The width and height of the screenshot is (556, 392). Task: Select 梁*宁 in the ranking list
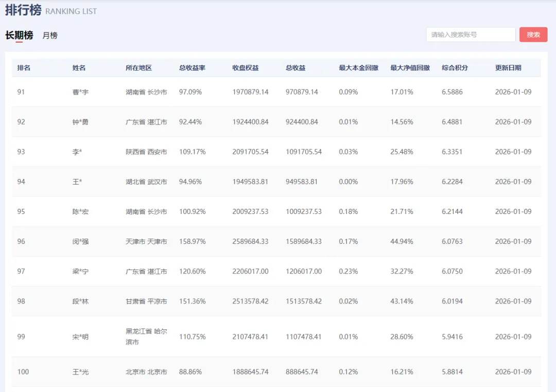(80, 272)
